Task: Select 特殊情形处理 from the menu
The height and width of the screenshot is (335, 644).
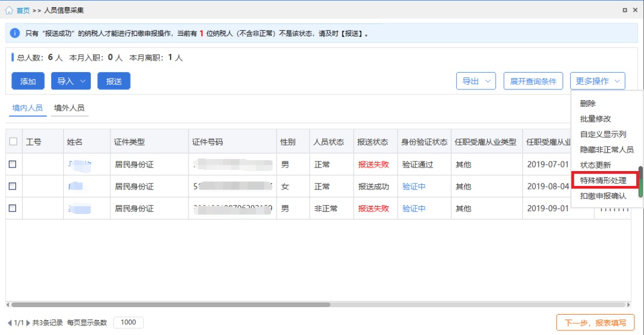Action: [x=603, y=180]
